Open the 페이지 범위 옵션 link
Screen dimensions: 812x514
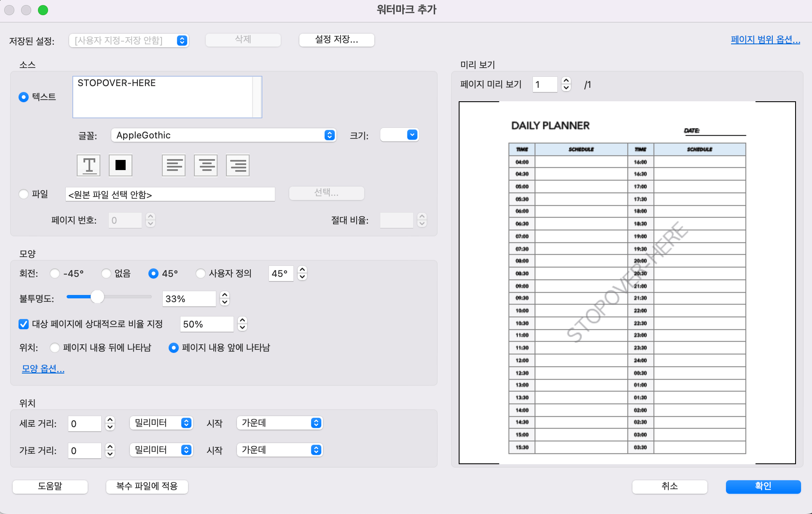coord(765,39)
